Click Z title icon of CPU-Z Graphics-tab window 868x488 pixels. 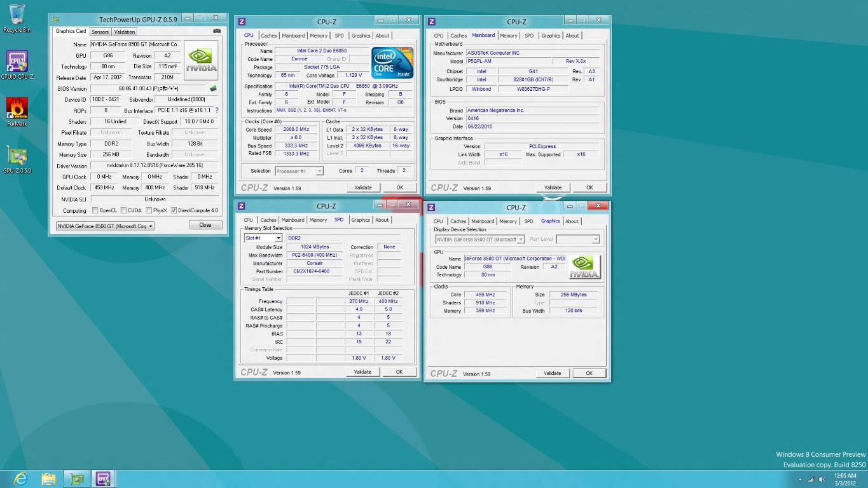coord(432,207)
